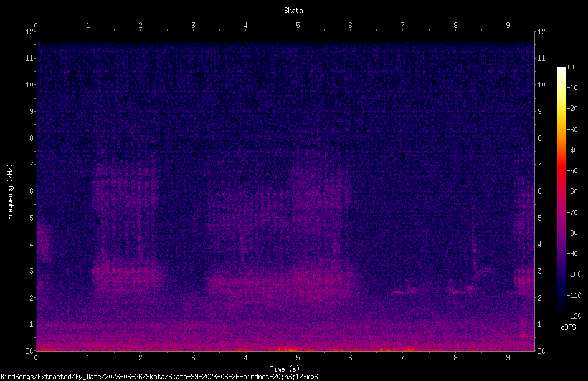Click the '10' label on the right frequency axis
The image size is (588, 381).
click(x=541, y=84)
